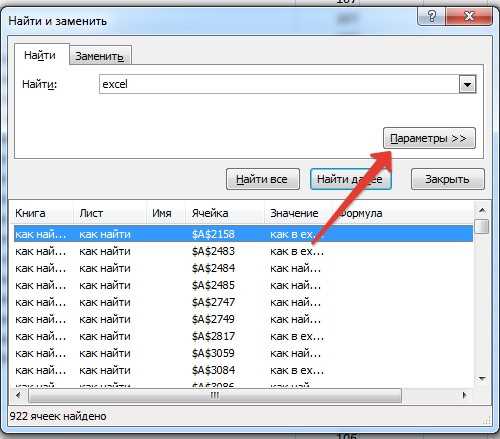The image size is (500, 439).
Task: Select the result row $A$2483
Action: click(243, 251)
